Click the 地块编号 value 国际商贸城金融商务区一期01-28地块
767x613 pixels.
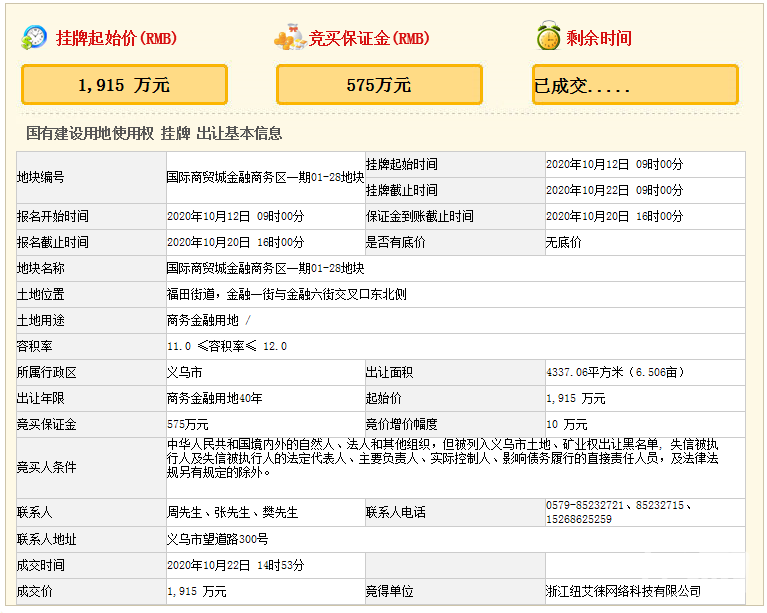265,177
